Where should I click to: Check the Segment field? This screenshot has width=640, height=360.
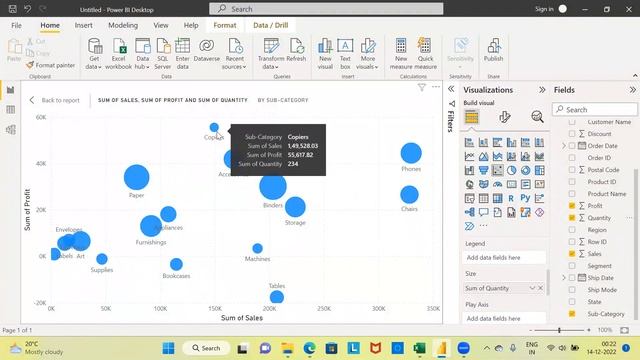[x=572, y=266]
